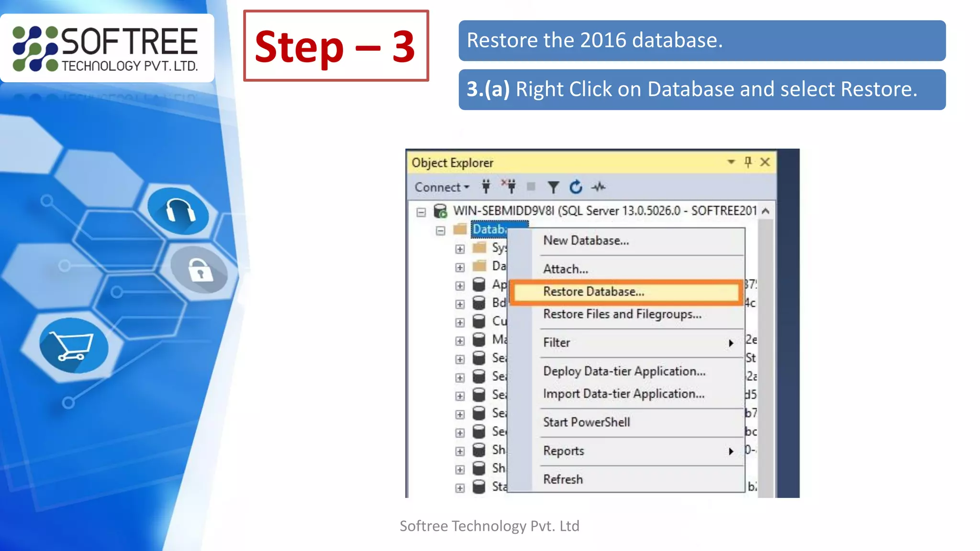This screenshot has width=980, height=551.
Task: Click the pin (auto hide) icon
Action: (748, 162)
